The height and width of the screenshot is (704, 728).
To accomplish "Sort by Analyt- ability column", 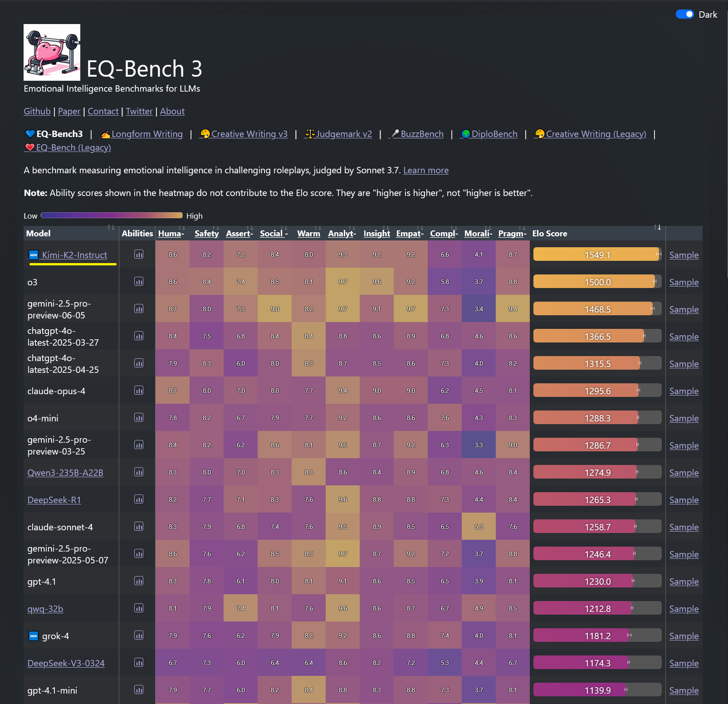I will 342,233.
